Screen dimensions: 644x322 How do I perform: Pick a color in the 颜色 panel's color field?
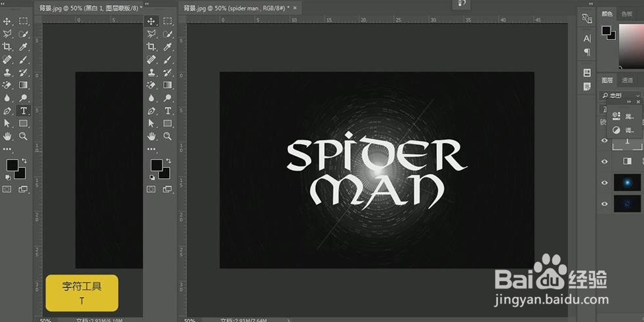tap(632, 46)
